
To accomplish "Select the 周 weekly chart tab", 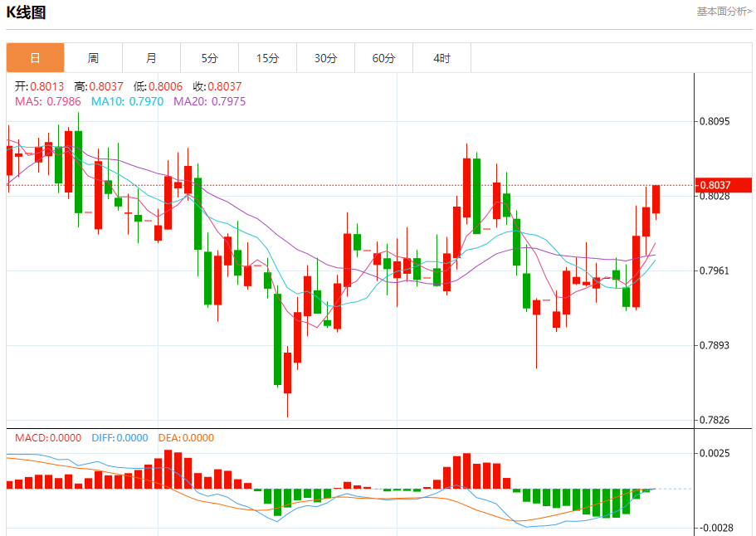I will tap(93, 58).
